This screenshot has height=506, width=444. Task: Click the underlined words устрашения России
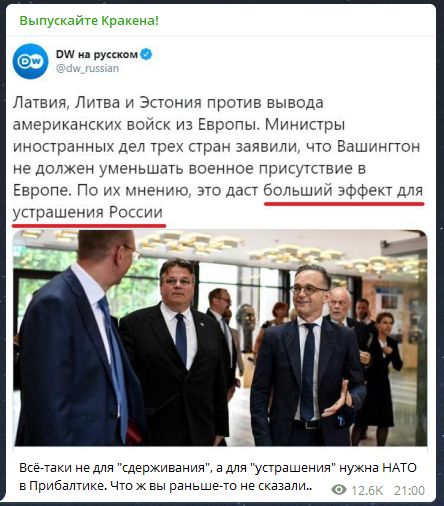point(88,212)
